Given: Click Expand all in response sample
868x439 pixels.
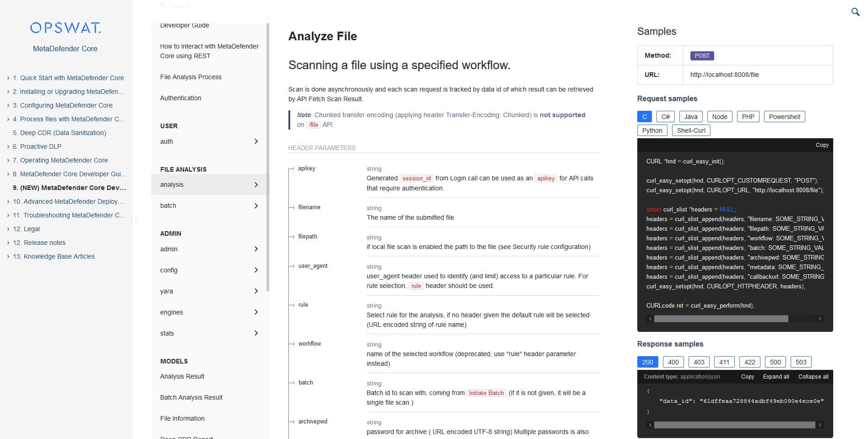Looking at the screenshot, I should point(776,376).
